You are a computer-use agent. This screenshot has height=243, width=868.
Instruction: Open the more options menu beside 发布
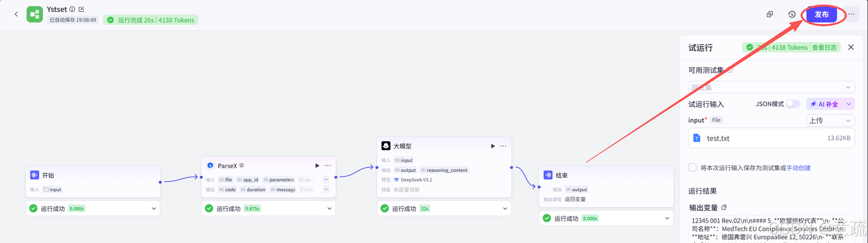851,14
